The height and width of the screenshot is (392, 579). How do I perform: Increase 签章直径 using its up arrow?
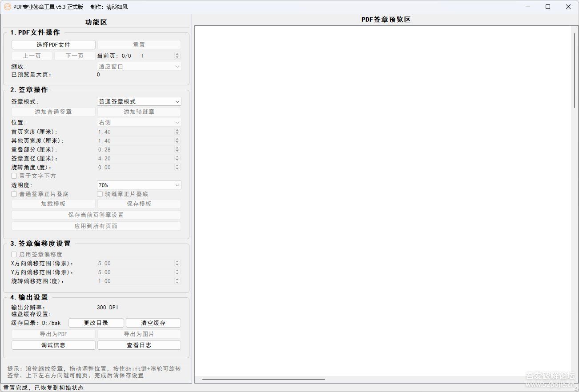coord(177,156)
